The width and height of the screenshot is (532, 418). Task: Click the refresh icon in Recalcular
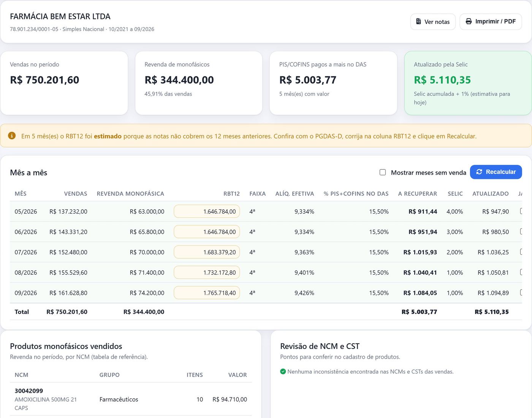(479, 172)
